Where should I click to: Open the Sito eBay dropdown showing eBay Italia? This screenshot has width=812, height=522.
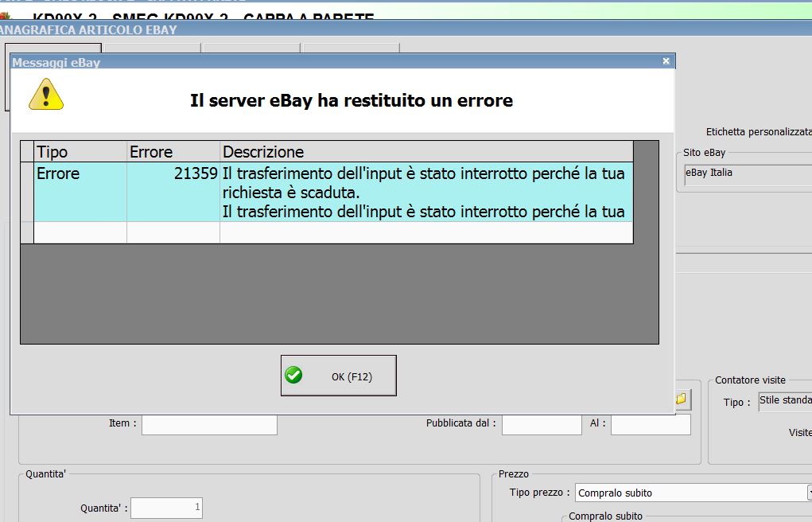click(x=748, y=175)
